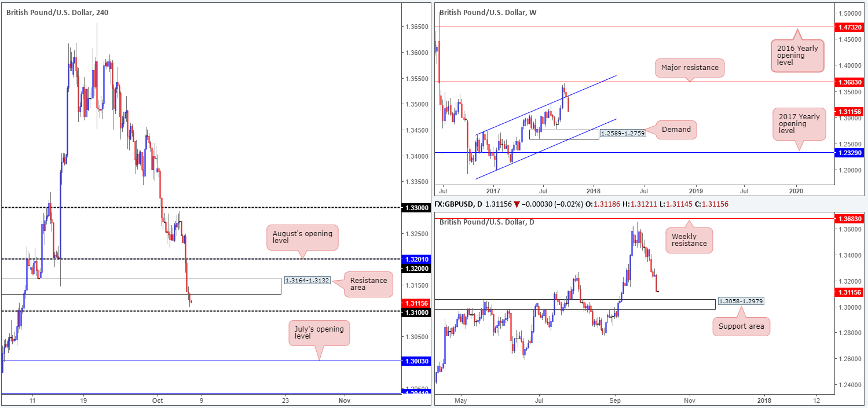
Task: Click the '19' date label on 240 chart
Action: click(x=84, y=399)
